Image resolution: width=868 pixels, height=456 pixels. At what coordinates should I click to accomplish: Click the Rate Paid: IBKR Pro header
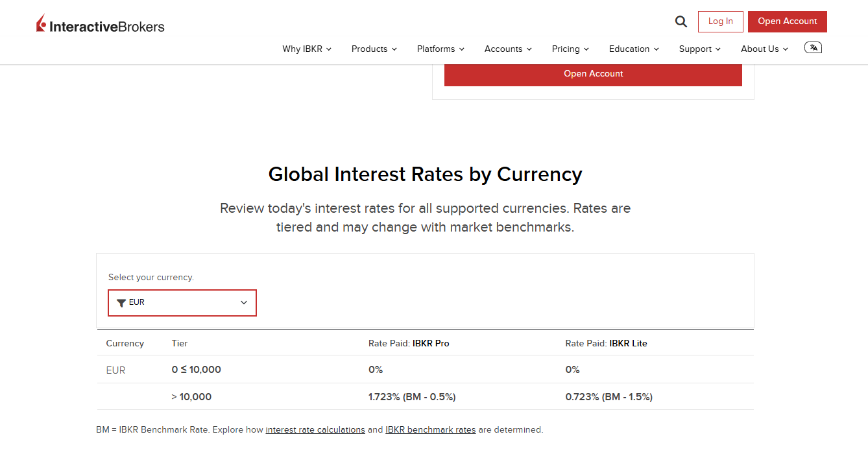click(x=409, y=343)
